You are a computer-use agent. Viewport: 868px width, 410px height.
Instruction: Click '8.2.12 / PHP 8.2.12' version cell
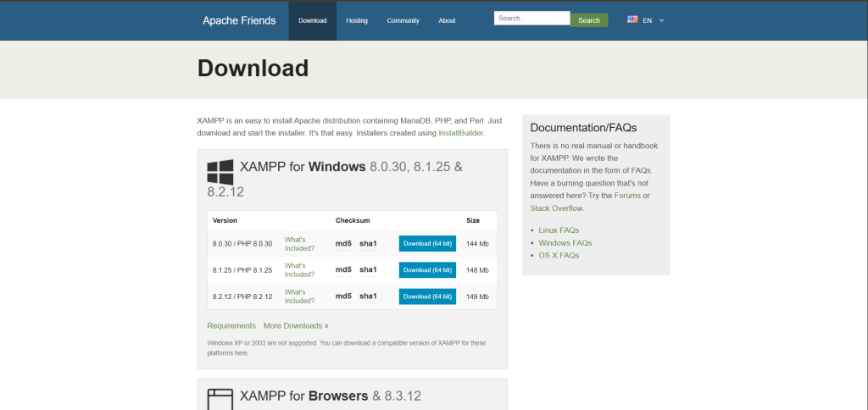click(242, 296)
